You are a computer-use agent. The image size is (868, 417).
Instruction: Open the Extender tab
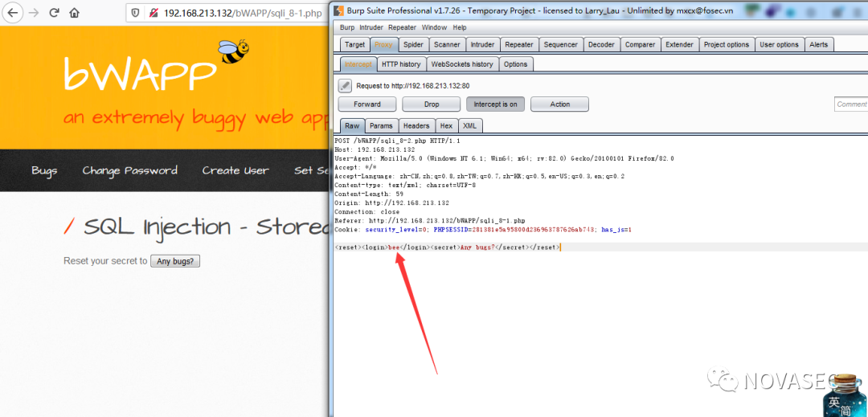(x=679, y=45)
